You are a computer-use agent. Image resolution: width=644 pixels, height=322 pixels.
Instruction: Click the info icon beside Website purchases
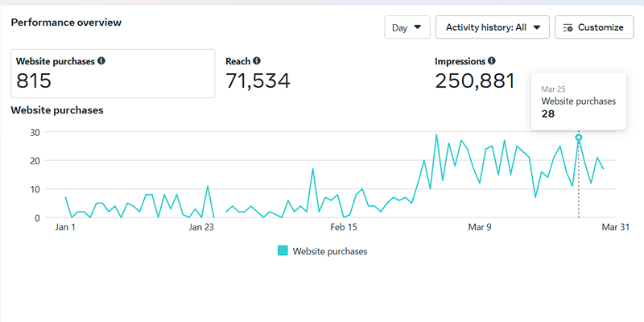101,61
